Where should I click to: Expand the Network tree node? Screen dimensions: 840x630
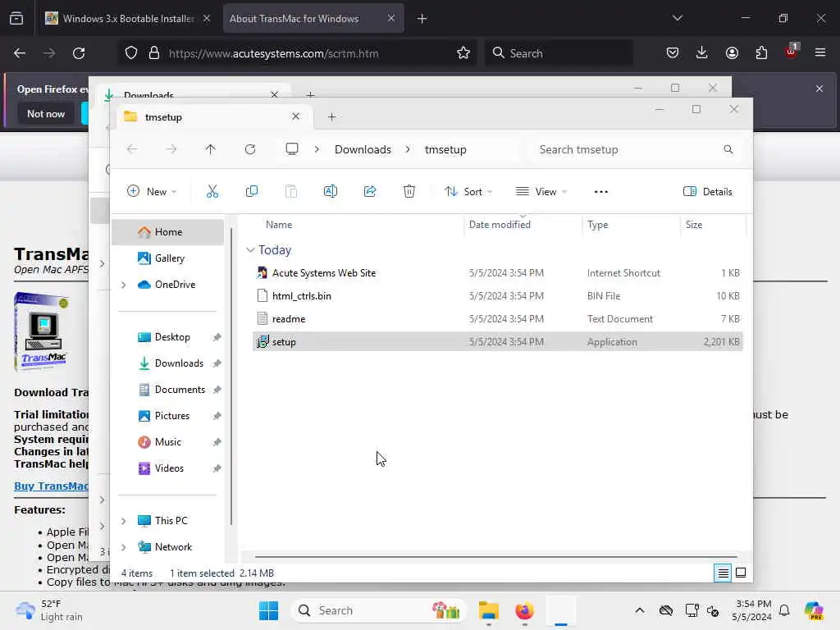(x=124, y=547)
